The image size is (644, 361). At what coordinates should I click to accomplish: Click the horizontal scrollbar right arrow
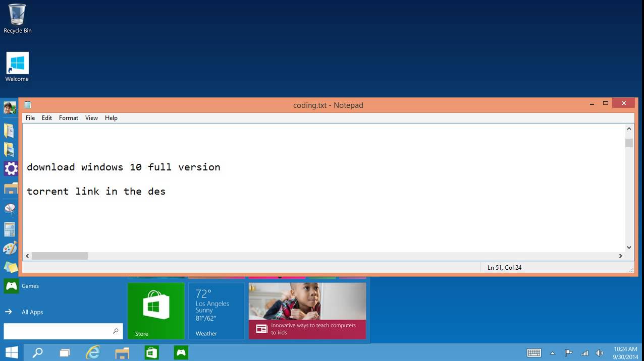point(621,256)
